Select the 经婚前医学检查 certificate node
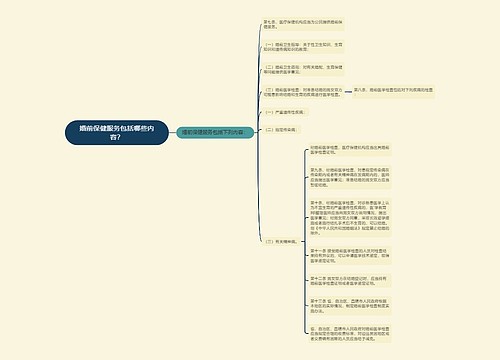This screenshot has width=500, height=360. tap(350, 150)
